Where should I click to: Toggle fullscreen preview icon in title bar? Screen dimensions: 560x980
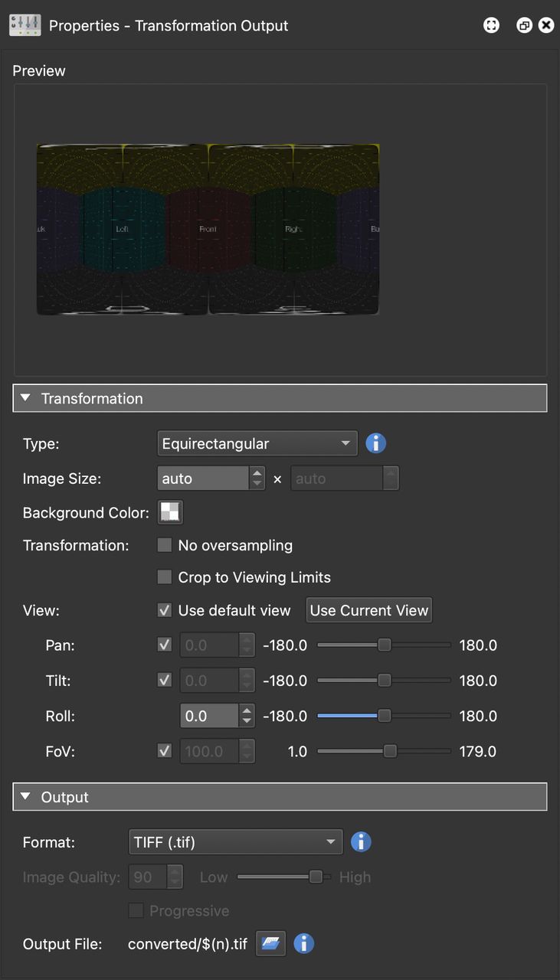[491, 24]
